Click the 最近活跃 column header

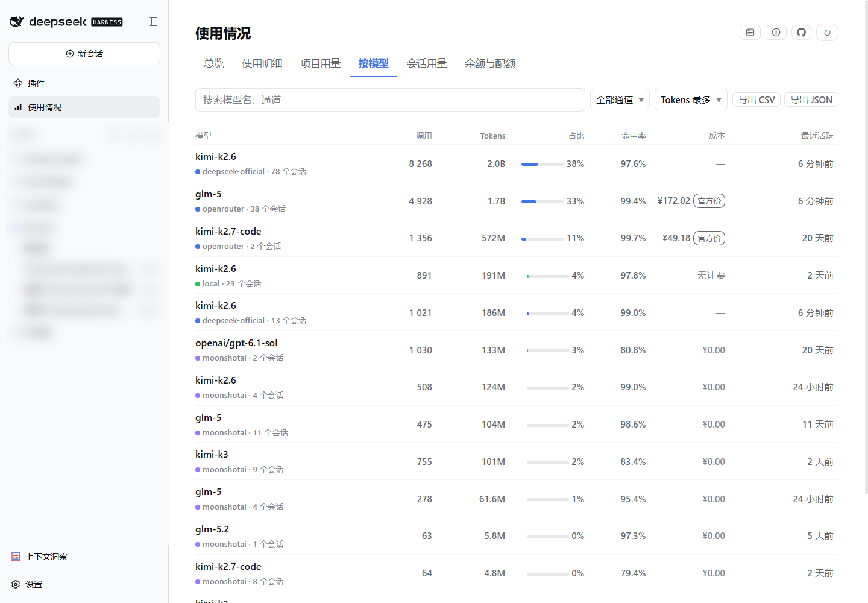[x=817, y=136]
